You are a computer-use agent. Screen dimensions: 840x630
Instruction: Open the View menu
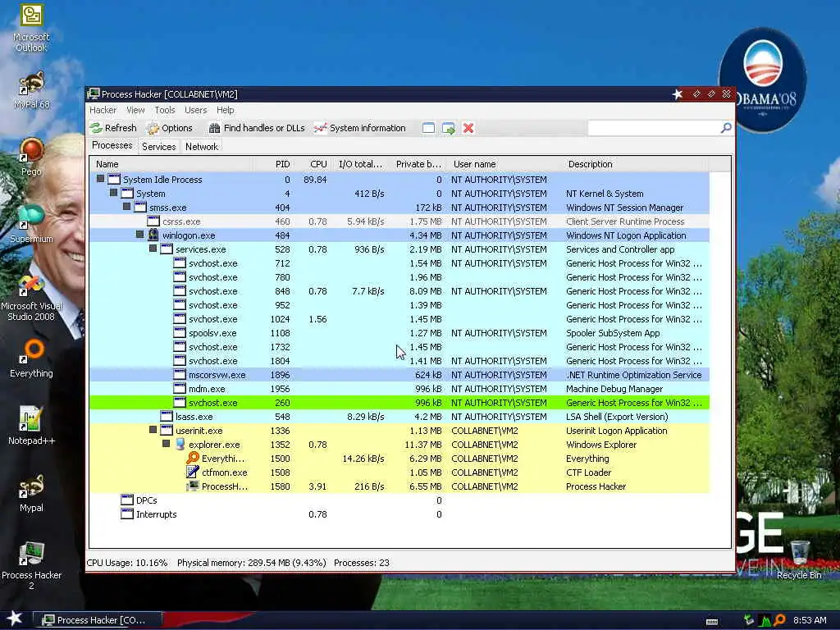[x=135, y=110]
